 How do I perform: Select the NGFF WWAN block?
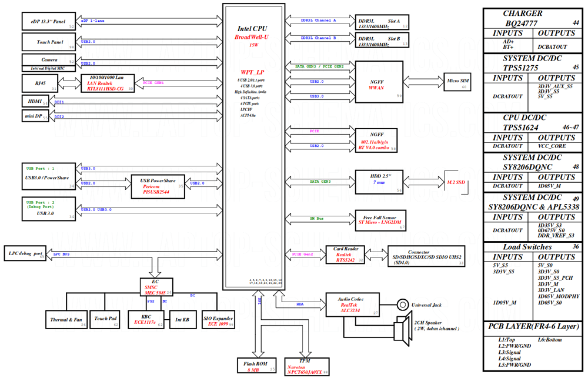tap(379, 82)
